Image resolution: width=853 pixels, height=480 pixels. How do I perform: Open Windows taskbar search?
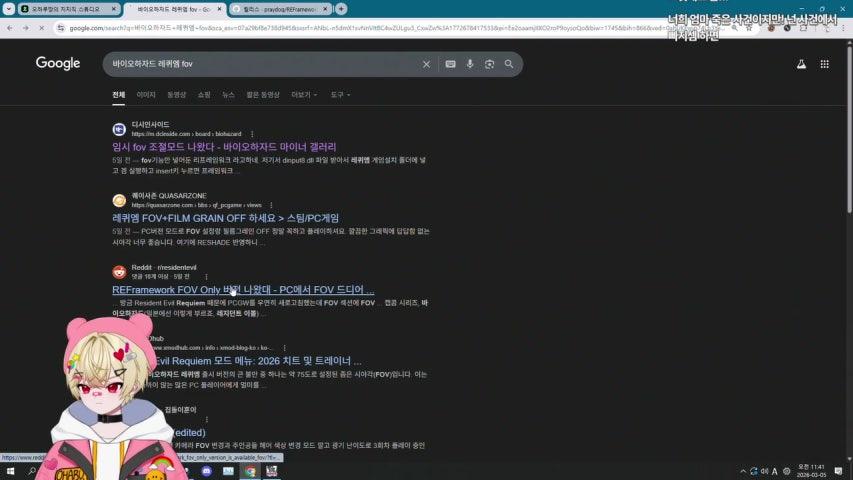(32, 471)
